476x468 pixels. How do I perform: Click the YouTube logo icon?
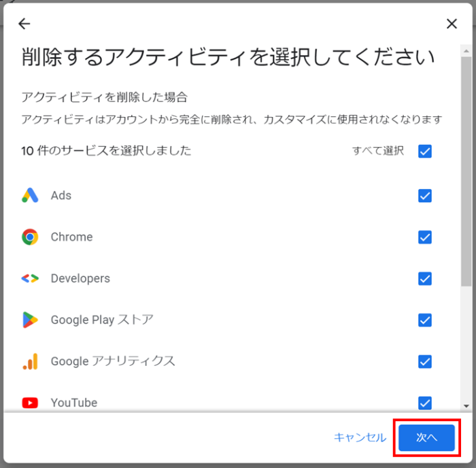(x=30, y=403)
